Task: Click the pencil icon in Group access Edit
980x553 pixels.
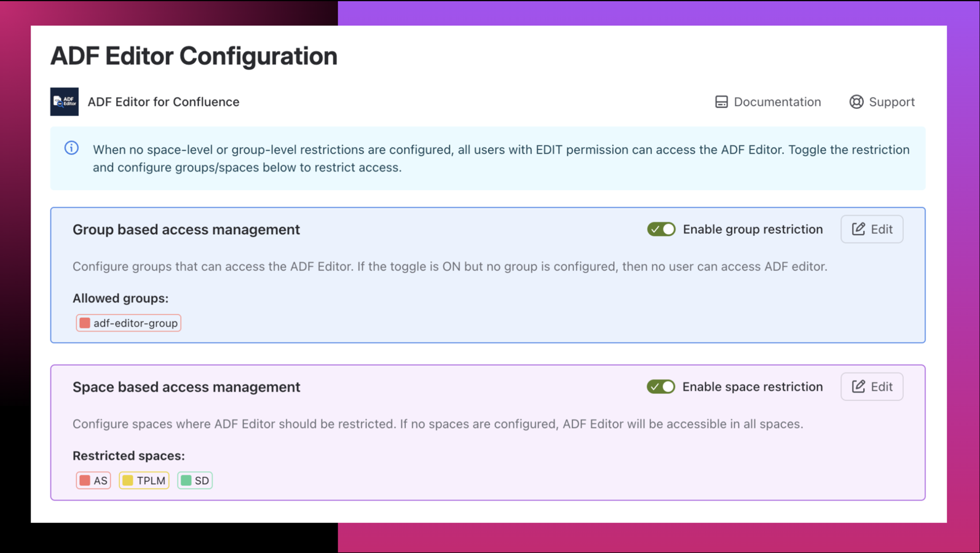Action: pos(858,229)
